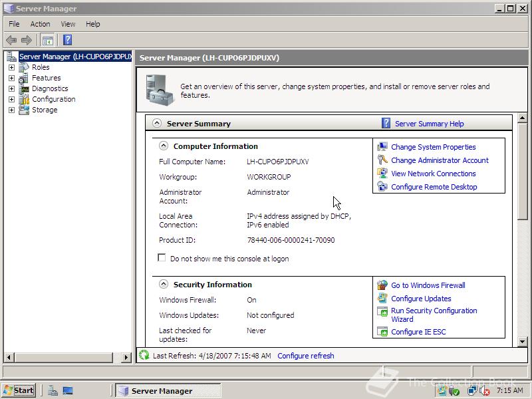Screen dimensions: 532x399
Task: Click the Go to Windows Firewall icon
Action: (x=382, y=285)
